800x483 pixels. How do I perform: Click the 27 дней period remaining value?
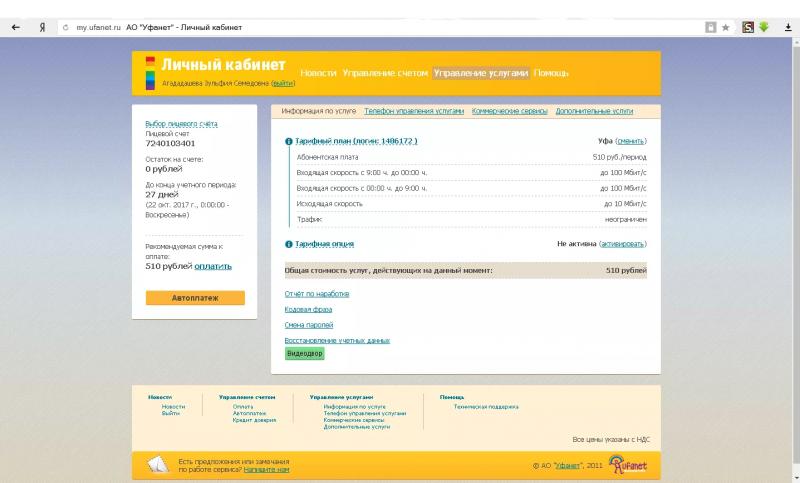tap(162, 195)
